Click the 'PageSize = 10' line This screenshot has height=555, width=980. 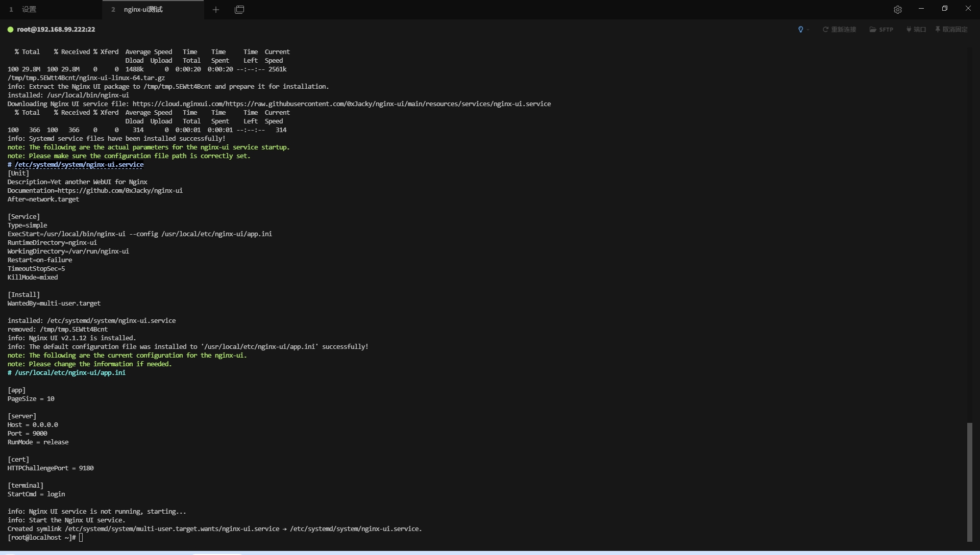click(x=31, y=399)
